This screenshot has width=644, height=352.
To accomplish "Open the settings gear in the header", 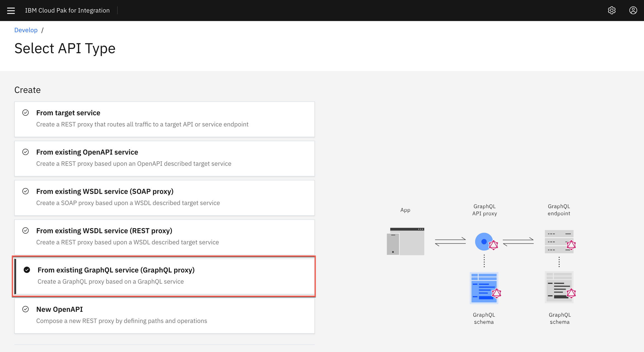I will [x=612, y=10].
